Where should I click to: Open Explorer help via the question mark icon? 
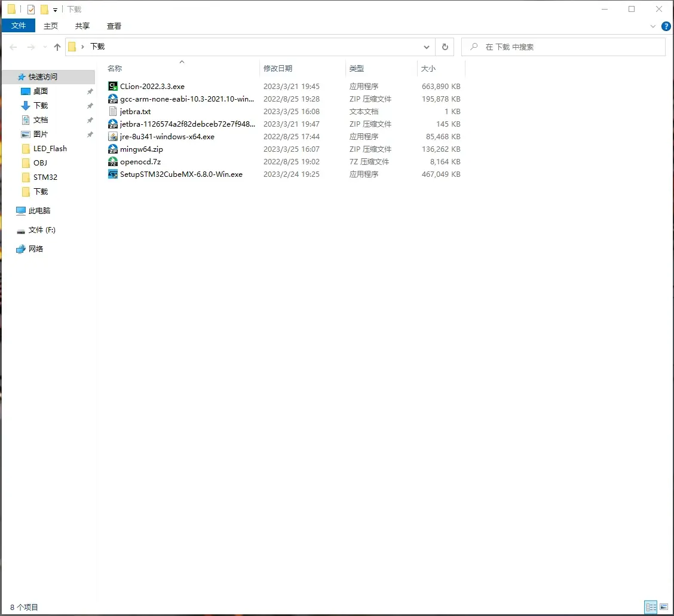666,26
